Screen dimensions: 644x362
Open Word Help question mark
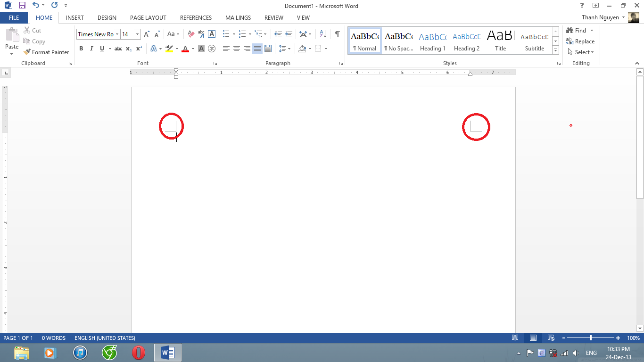[x=582, y=5]
